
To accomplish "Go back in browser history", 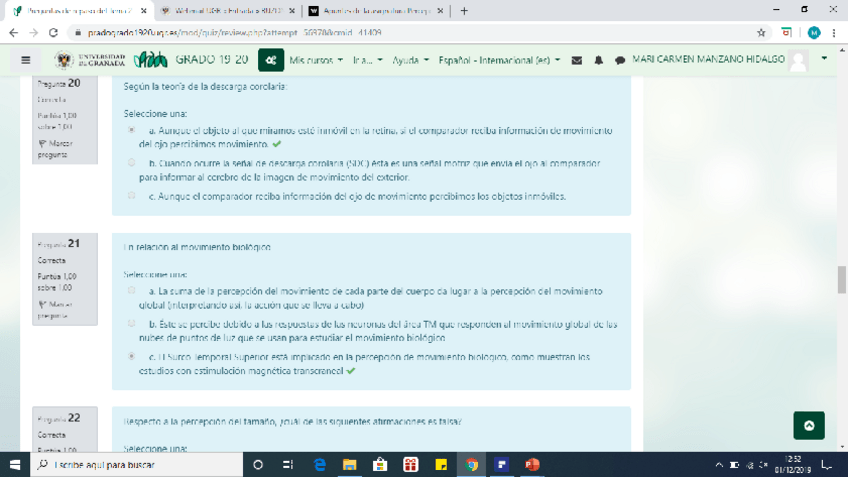I will click(14, 33).
